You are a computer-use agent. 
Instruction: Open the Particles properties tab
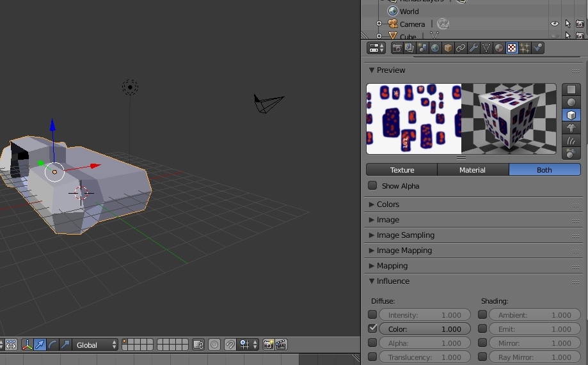(x=525, y=48)
